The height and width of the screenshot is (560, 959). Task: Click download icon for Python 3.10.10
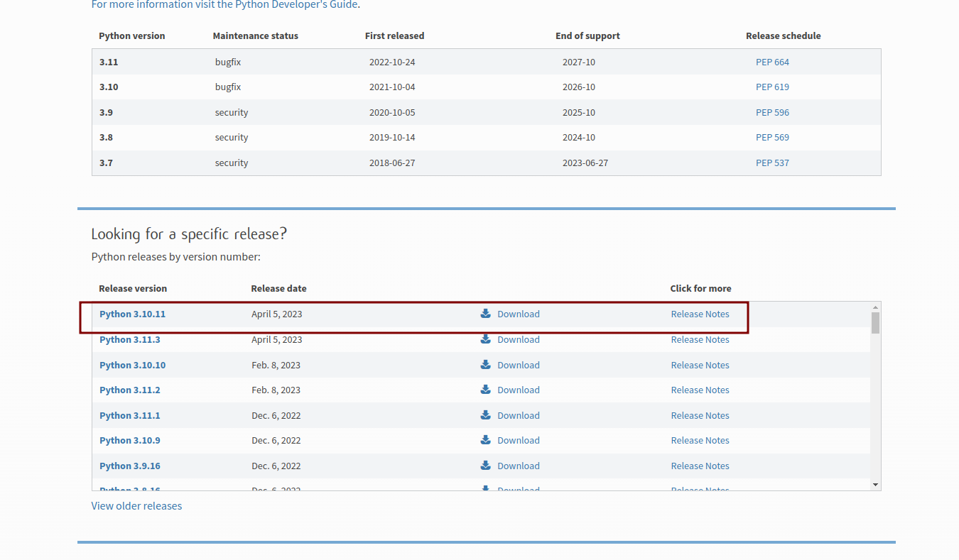(x=486, y=365)
